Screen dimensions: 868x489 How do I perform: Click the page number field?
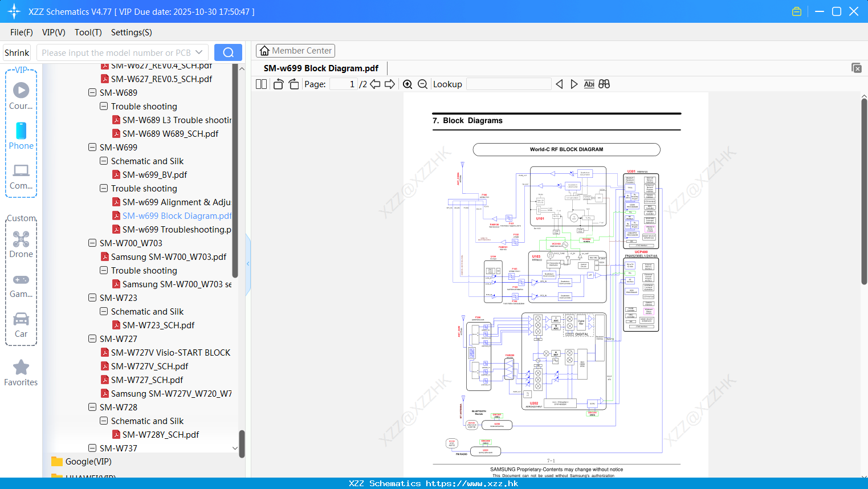[x=344, y=84]
